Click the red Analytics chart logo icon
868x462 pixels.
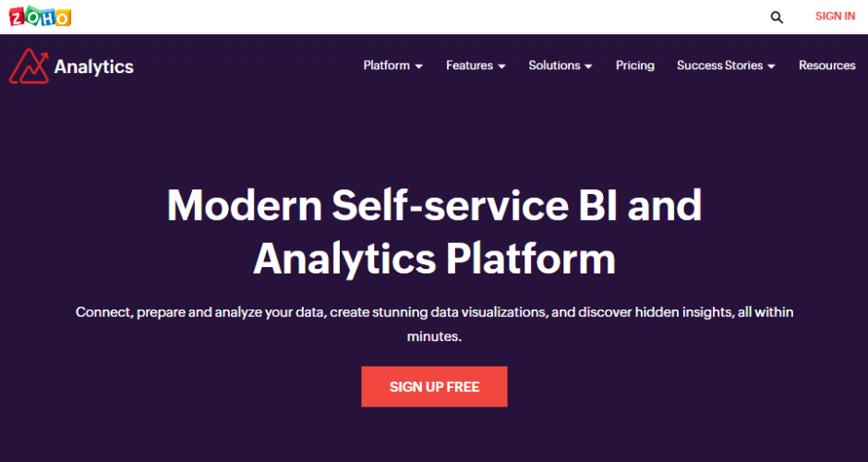click(x=28, y=67)
